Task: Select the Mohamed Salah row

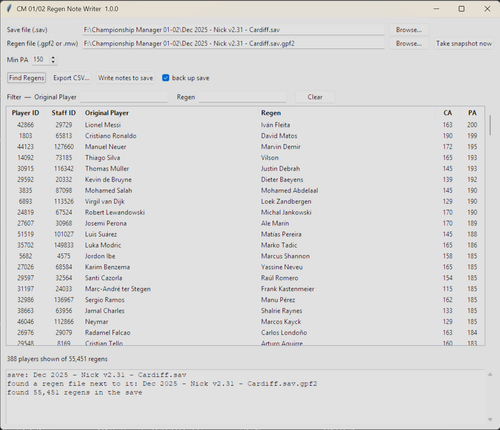Action: (x=245, y=190)
